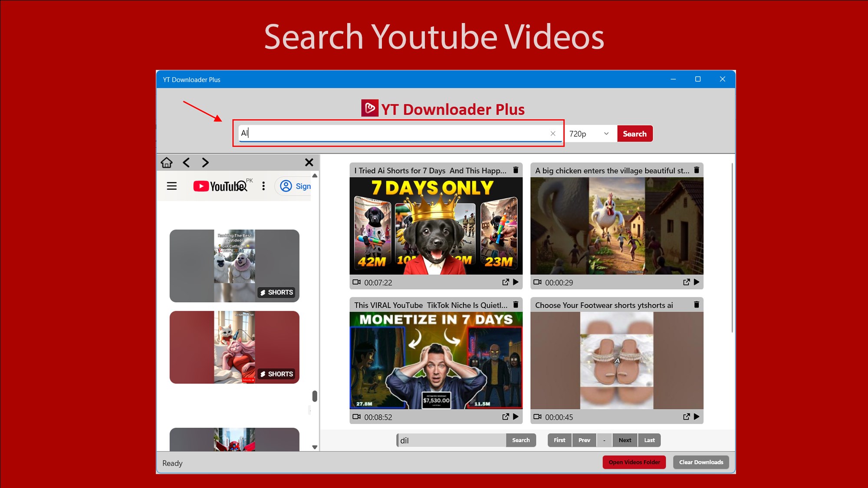Click Open Videos Folder
868x488 pixels.
(634, 462)
